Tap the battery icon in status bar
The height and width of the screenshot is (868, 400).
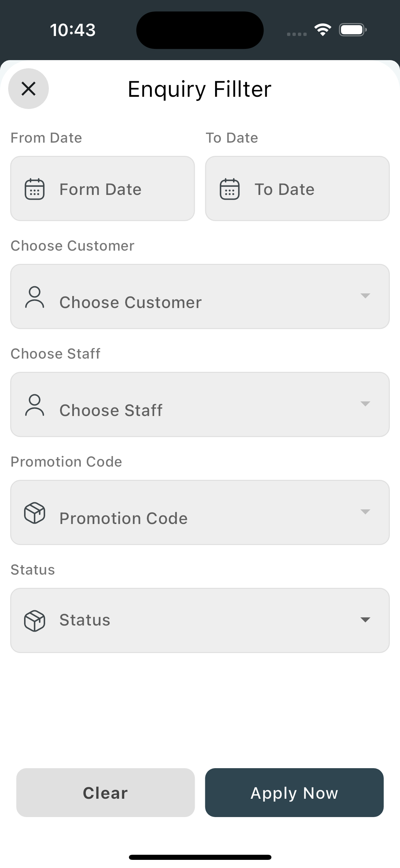click(353, 30)
